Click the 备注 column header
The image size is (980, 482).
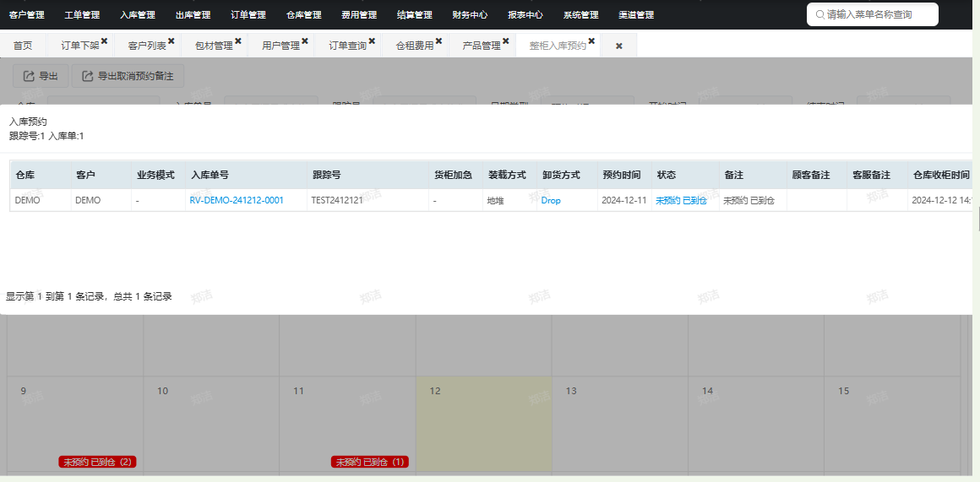753,175
